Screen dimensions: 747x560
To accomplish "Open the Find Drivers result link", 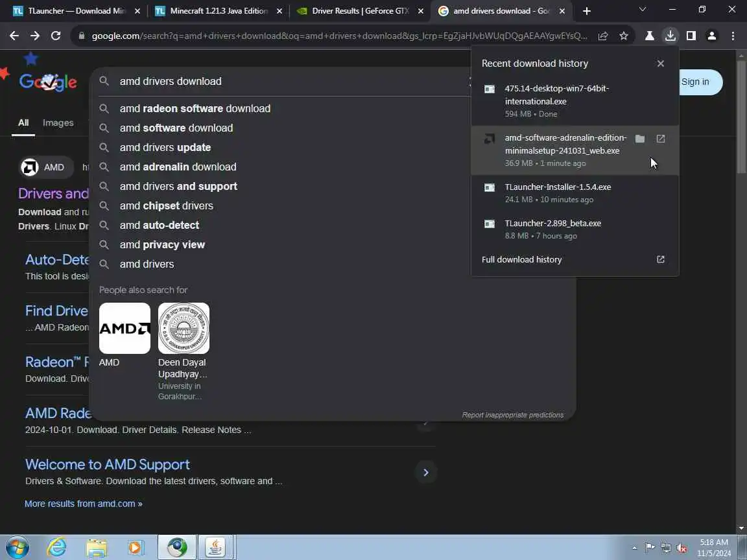I will tap(56, 311).
